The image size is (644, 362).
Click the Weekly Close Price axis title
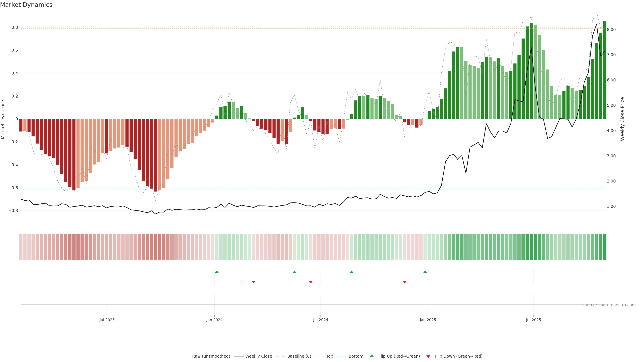pos(622,119)
